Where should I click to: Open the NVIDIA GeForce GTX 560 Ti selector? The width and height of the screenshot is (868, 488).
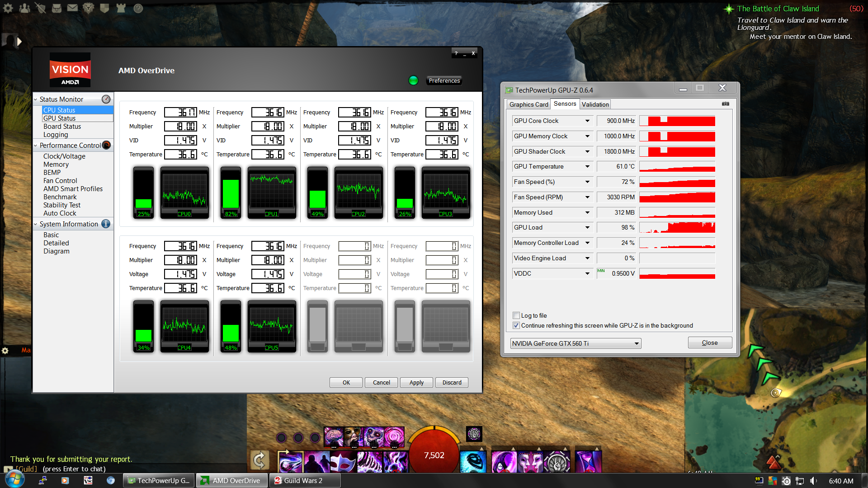[x=576, y=343]
